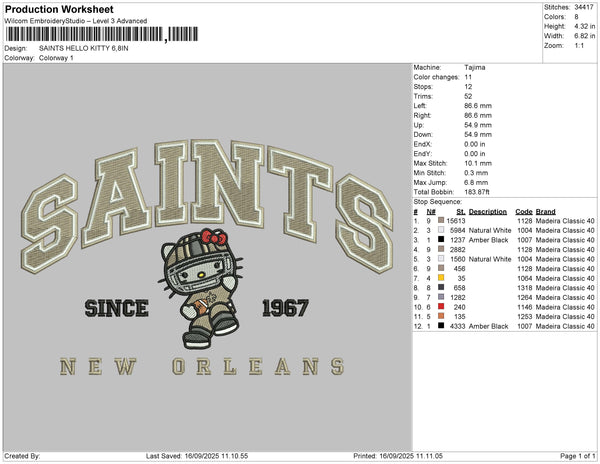Click 'Amber Black' description in row 3
The image size is (600, 464).
489,240
